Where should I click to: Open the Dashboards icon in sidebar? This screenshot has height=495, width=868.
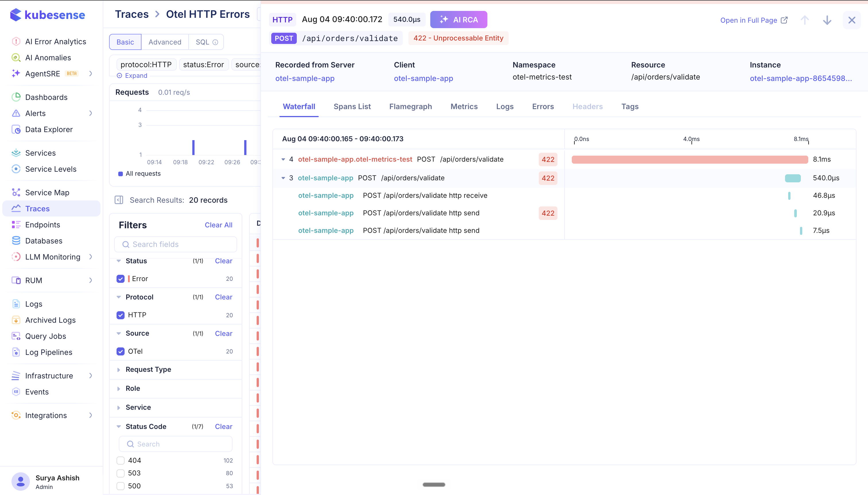[16, 97]
